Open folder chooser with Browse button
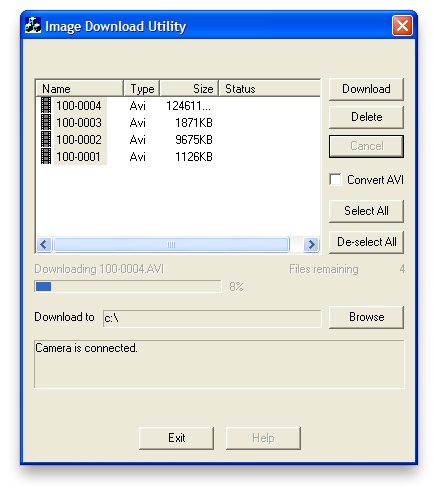438x495 pixels. point(366,317)
